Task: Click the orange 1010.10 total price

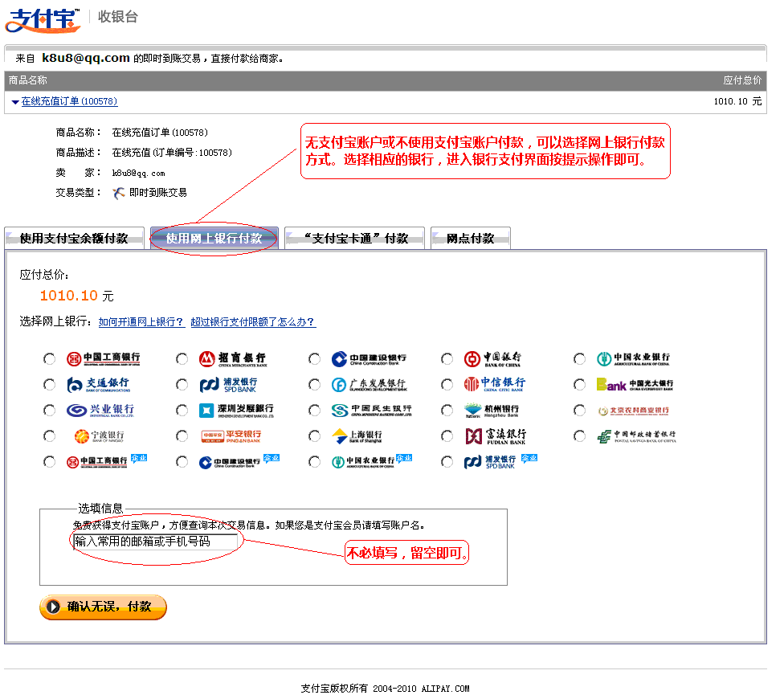Action: pos(69,296)
